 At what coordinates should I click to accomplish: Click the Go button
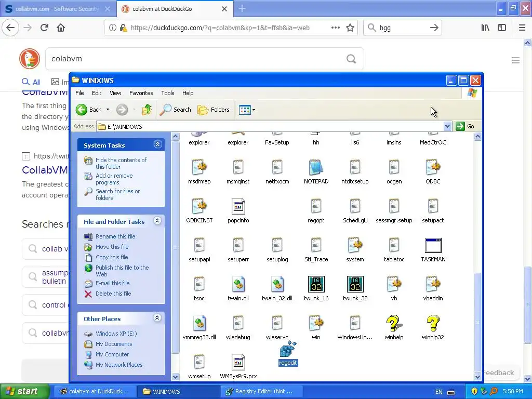coord(466,126)
